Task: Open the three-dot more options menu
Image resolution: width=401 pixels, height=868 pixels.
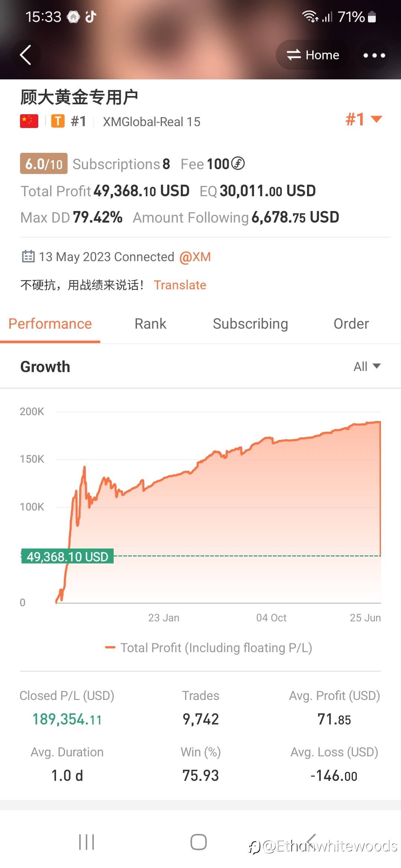Action: tap(374, 55)
